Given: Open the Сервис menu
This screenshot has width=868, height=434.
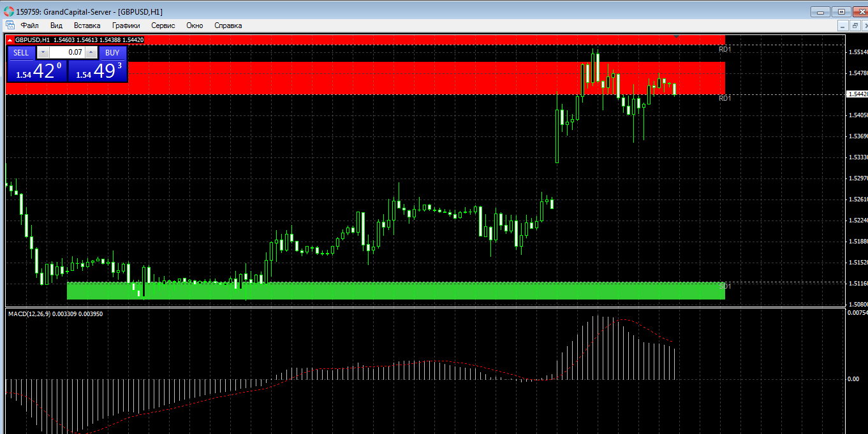Looking at the screenshot, I should click(163, 25).
